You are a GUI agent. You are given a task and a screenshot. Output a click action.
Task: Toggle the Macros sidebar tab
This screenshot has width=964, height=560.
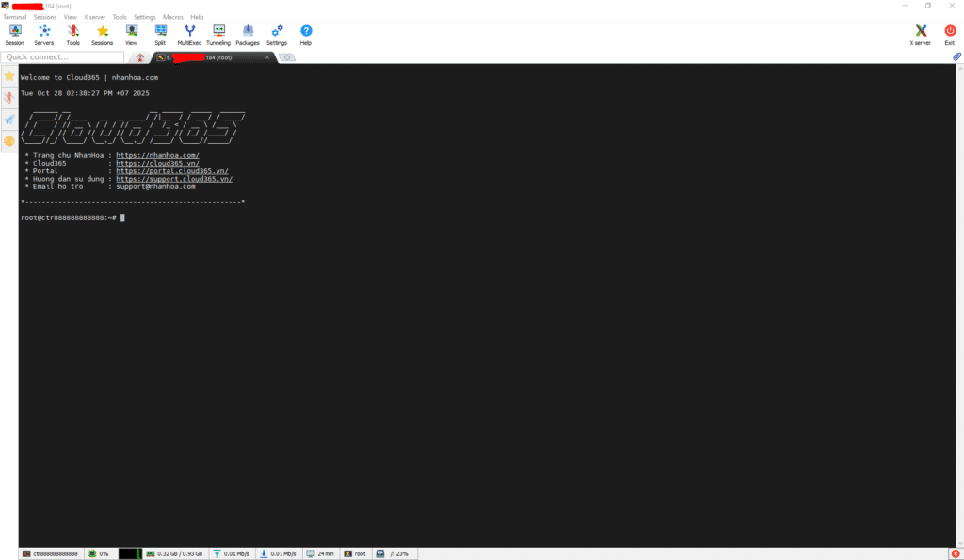9,120
